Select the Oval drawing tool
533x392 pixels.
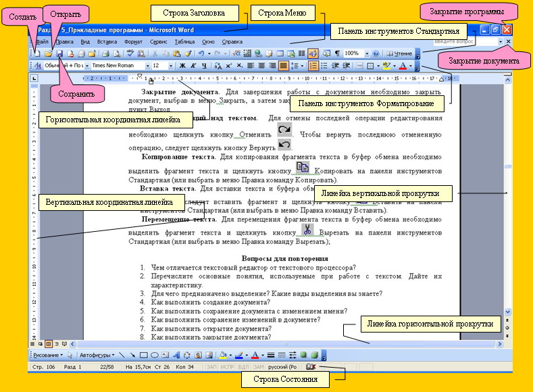tap(155, 355)
